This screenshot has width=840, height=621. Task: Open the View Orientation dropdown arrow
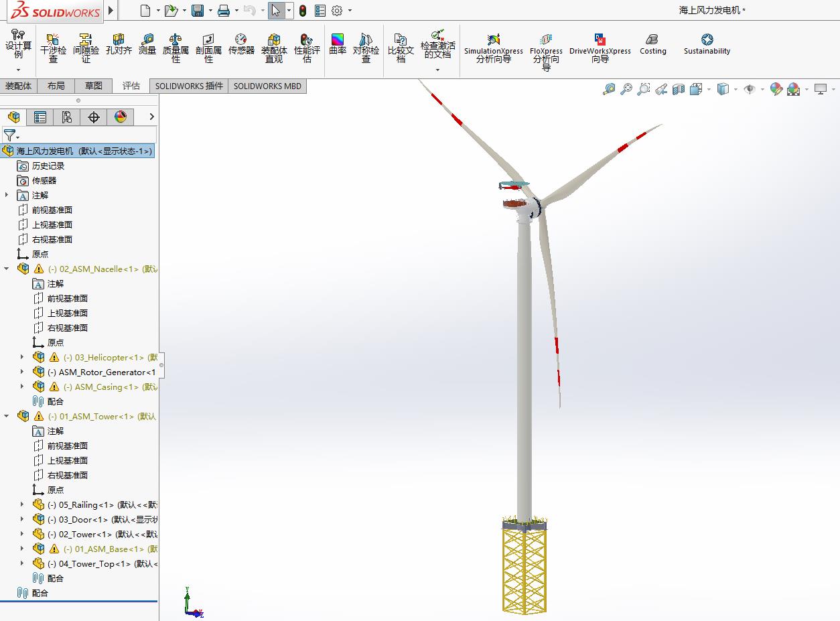coord(709,90)
